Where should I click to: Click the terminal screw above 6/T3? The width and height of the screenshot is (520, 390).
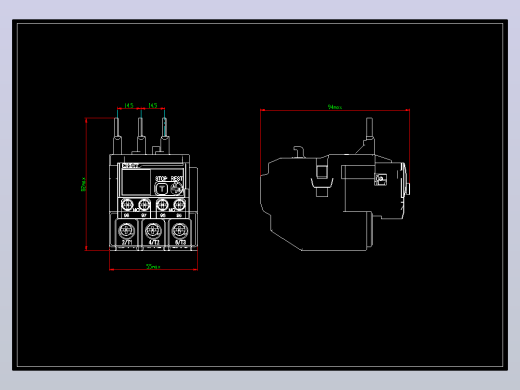click(x=180, y=230)
